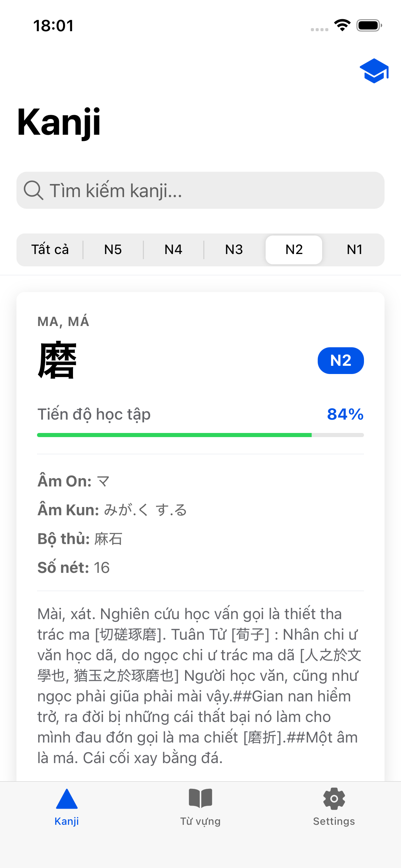The height and width of the screenshot is (868, 401).
Task: Tap the Kanji page title
Action: [x=59, y=122]
